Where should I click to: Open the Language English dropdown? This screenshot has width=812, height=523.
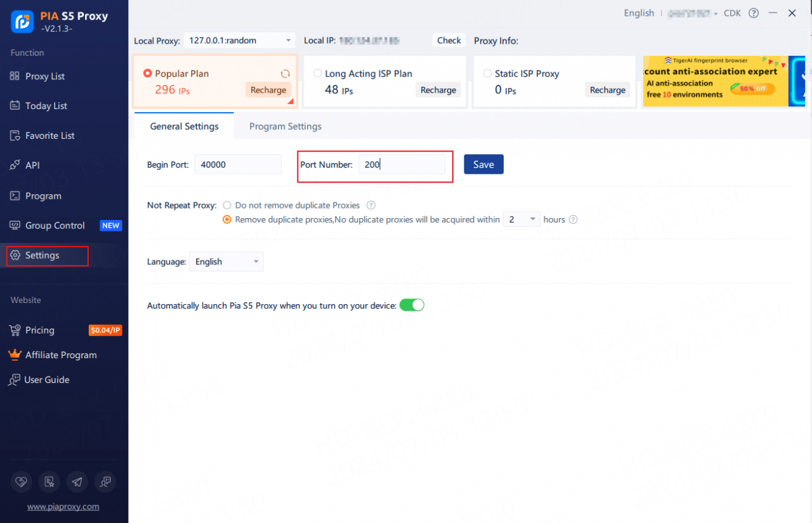click(x=226, y=262)
